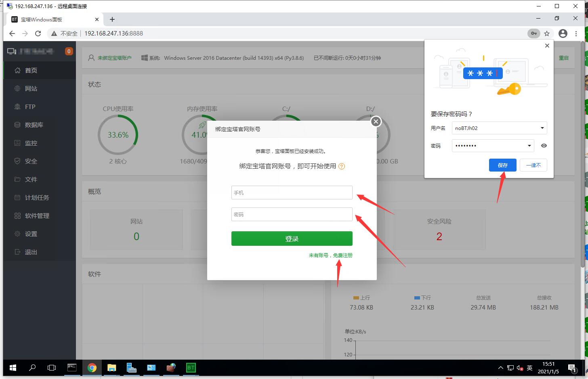The image size is (588, 379).
Task: Open the Windows Start menu
Action: pos(13,368)
